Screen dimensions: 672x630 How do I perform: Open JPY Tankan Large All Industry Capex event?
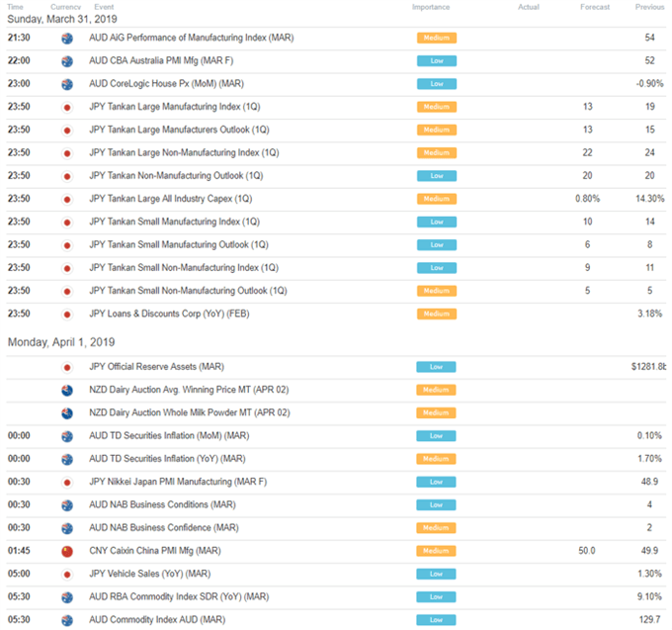point(171,199)
